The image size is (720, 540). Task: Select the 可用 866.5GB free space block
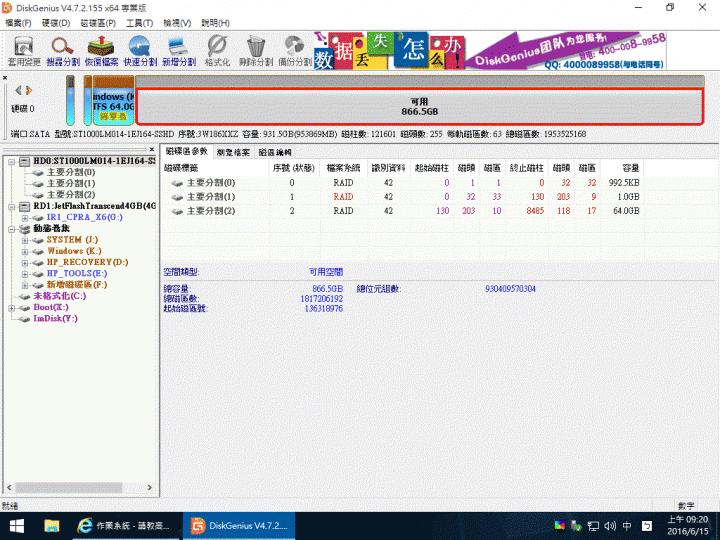coord(419,107)
